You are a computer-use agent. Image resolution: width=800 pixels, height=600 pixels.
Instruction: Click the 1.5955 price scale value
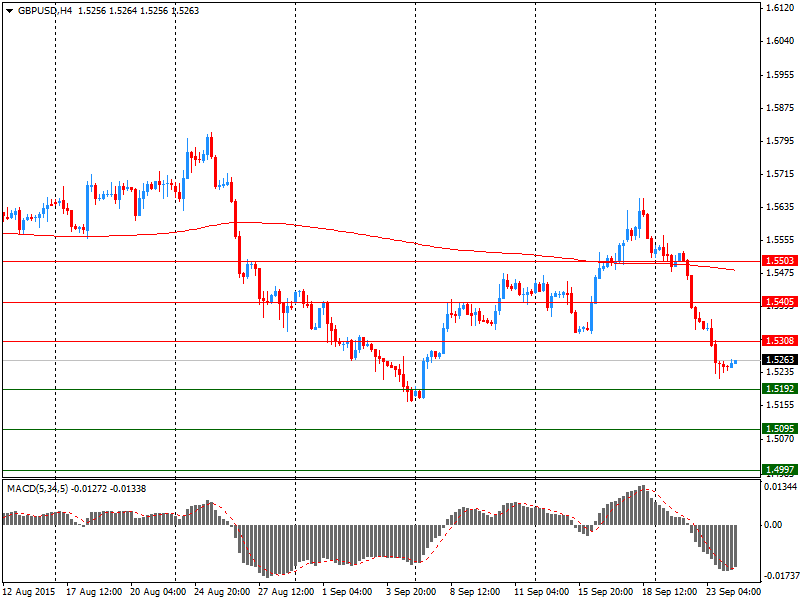click(x=781, y=74)
